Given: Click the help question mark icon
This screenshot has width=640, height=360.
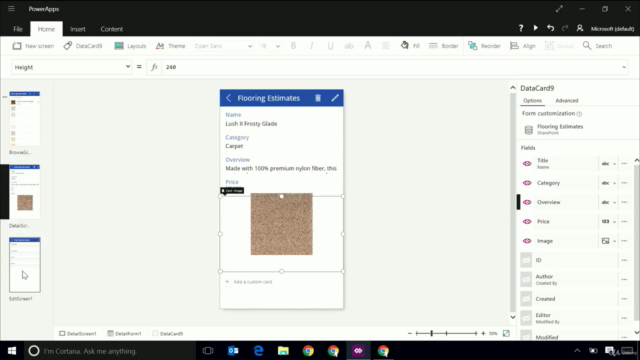Looking at the screenshot, I should click(x=521, y=28).
